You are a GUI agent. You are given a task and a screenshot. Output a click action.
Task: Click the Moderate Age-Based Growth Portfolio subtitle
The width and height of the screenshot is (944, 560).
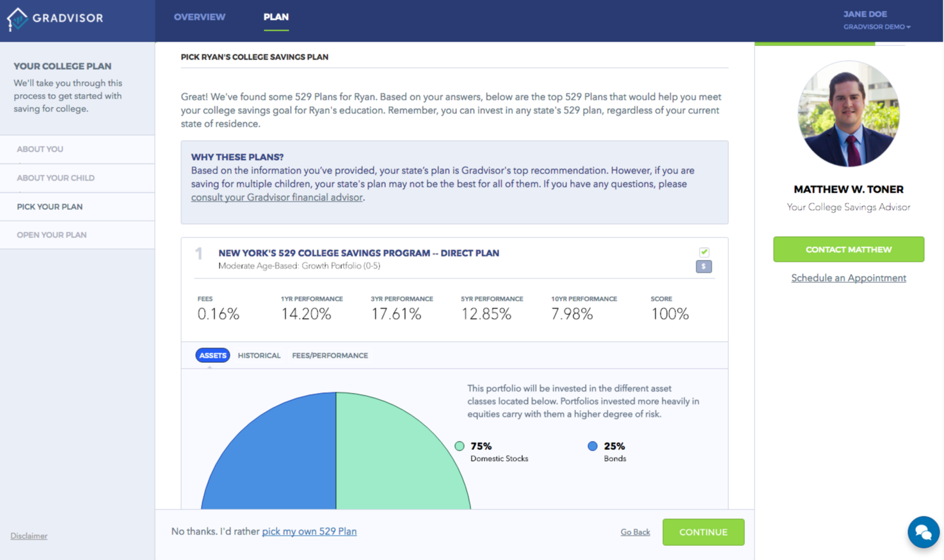(x=299, y=266)
